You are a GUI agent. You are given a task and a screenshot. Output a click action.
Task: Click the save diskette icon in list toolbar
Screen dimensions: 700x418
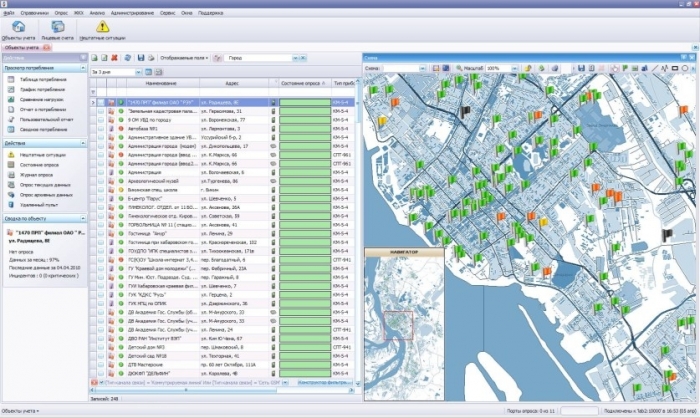click(141, 59)
